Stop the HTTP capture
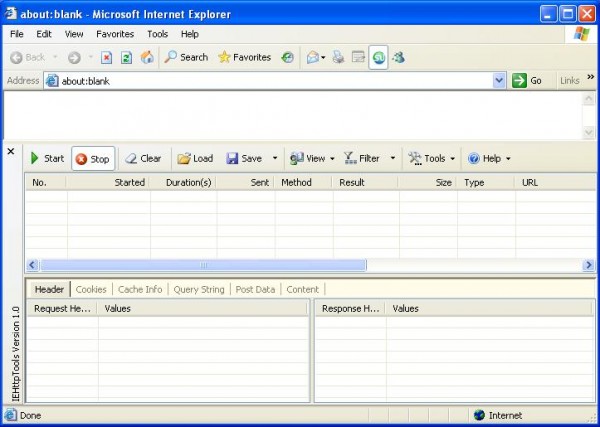Screen dimensions: 600x427 coord(93,158)
